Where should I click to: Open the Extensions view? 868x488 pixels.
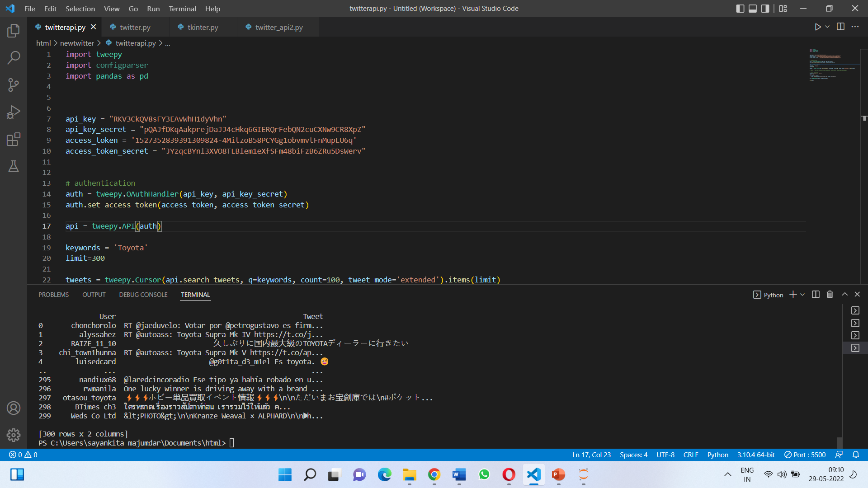click(x=13, y=139)
